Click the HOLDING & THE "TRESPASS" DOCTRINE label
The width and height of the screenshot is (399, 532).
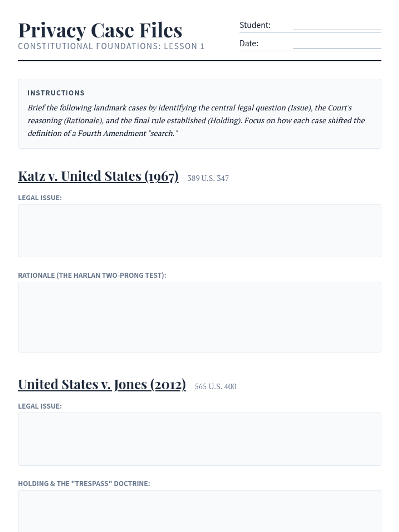click(84, 484)
